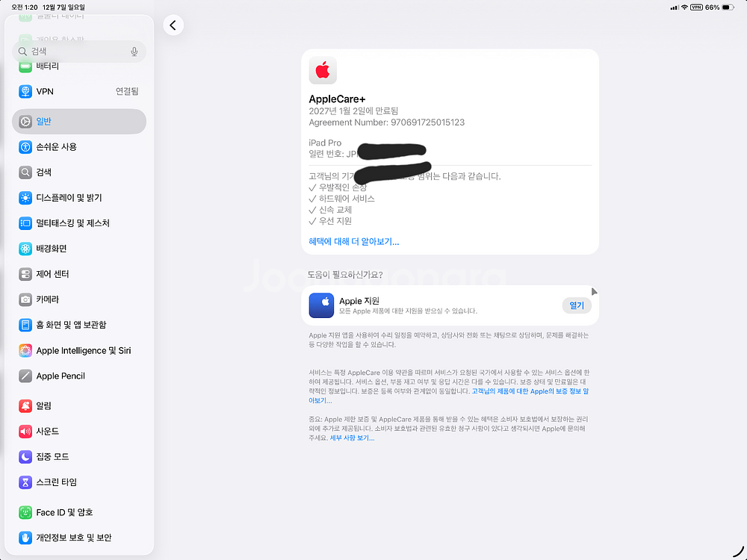
Task: Tap 열기 to open Apple 지원 app
Action: (x=576, y=305)
